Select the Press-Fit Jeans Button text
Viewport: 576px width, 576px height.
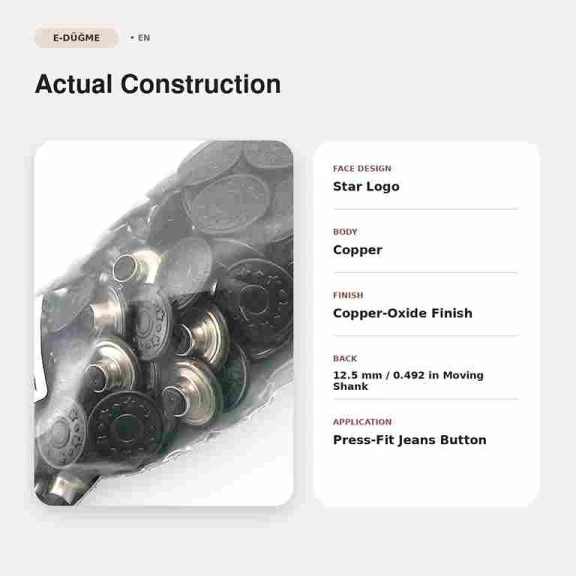click(x=410, y=440)
